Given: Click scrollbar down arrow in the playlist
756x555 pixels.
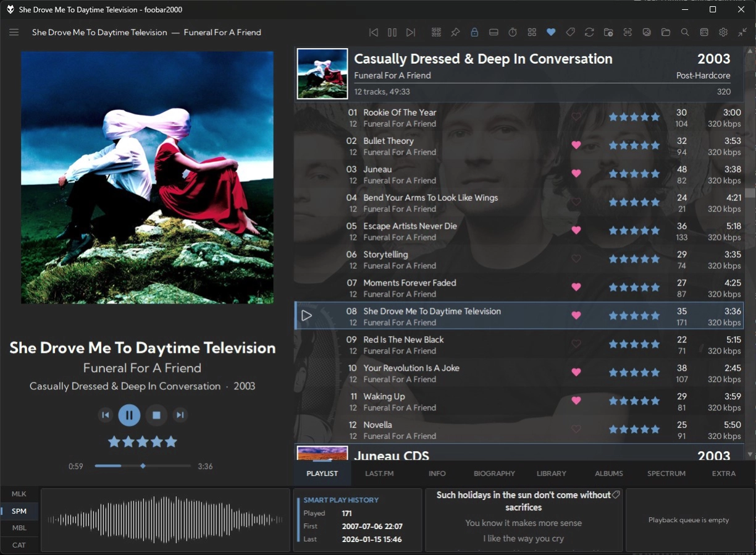Looking at the screenshot, I should tap(750, 454).
